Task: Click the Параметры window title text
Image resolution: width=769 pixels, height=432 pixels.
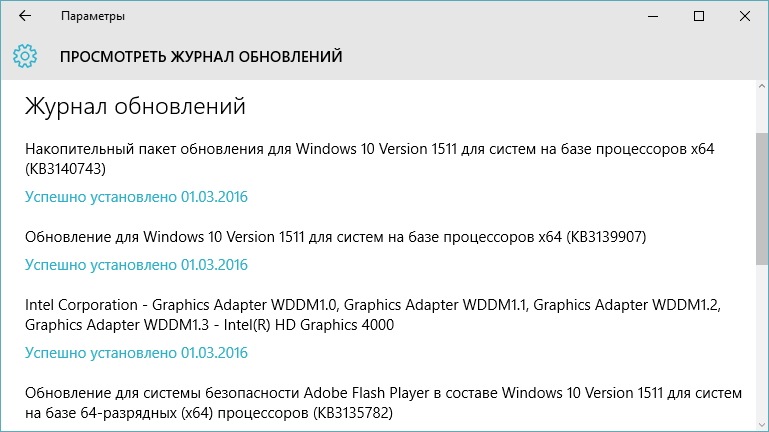Action: tap(93, 16)
